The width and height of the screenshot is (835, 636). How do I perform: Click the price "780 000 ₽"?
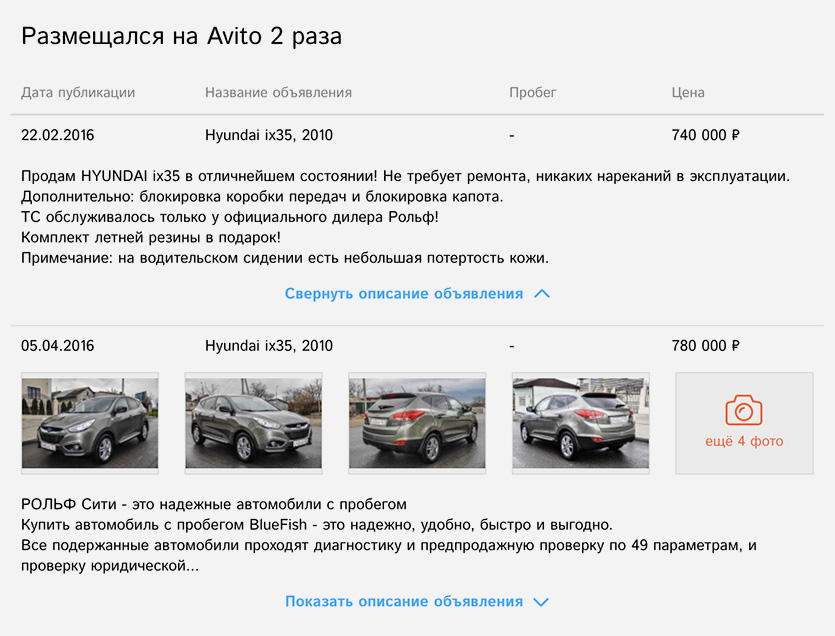coord(706,346)
